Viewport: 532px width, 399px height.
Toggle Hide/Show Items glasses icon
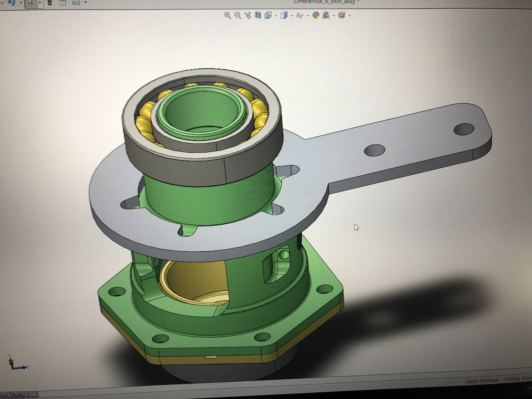300,16
